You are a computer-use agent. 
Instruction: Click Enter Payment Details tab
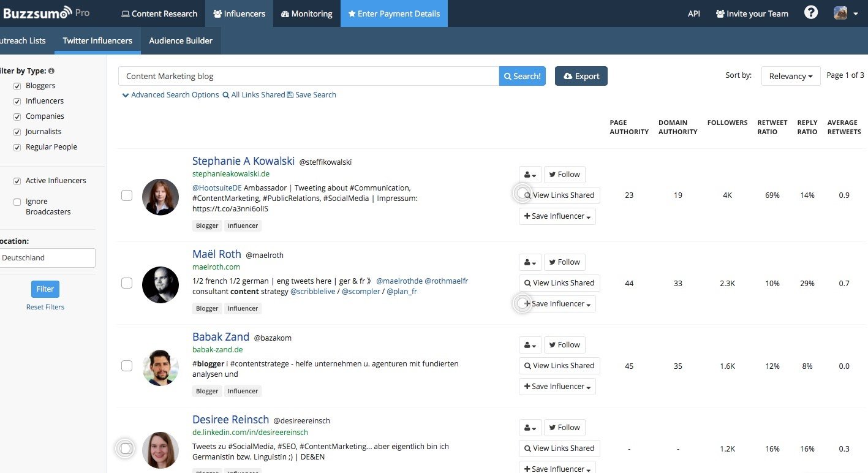click(x=394, y=13)
